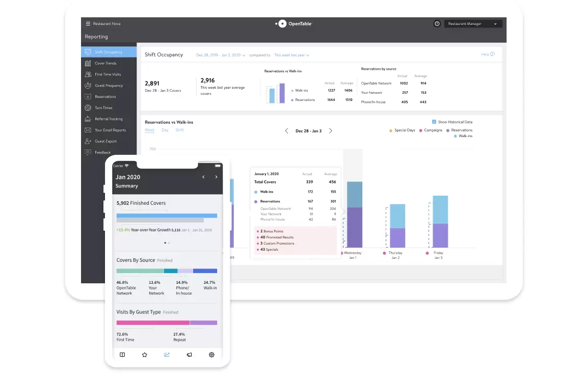Click the campaign dot beside Friday Jan 3
The image size is (588, 373).
coord(427,253)
